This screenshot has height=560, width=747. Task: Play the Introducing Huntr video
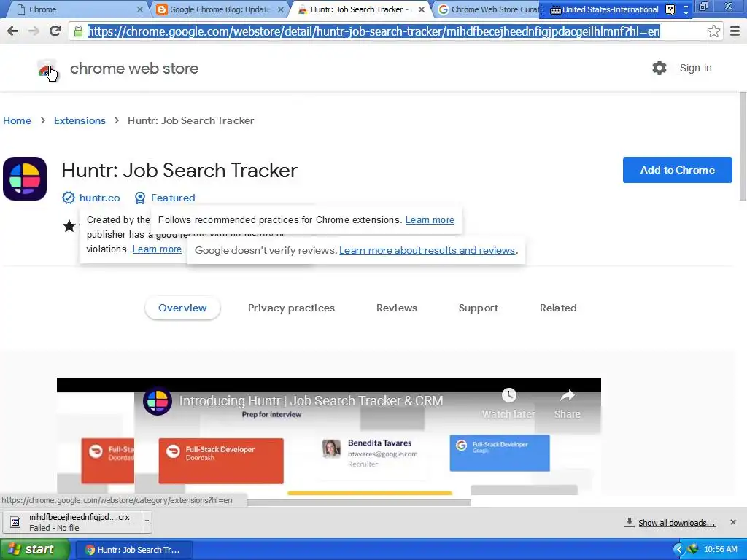point(329,437)
